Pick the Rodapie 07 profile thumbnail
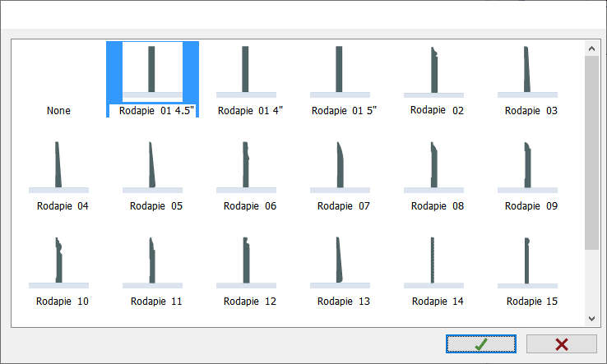 click(x=340, y=167)
